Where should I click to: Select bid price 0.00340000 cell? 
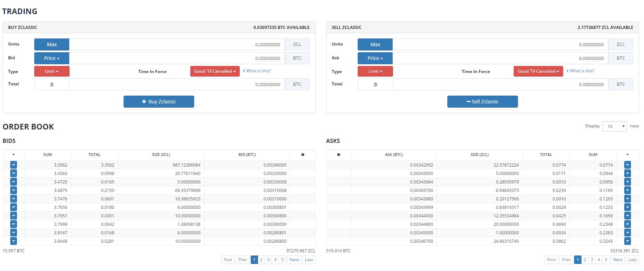tap(247, 165)
